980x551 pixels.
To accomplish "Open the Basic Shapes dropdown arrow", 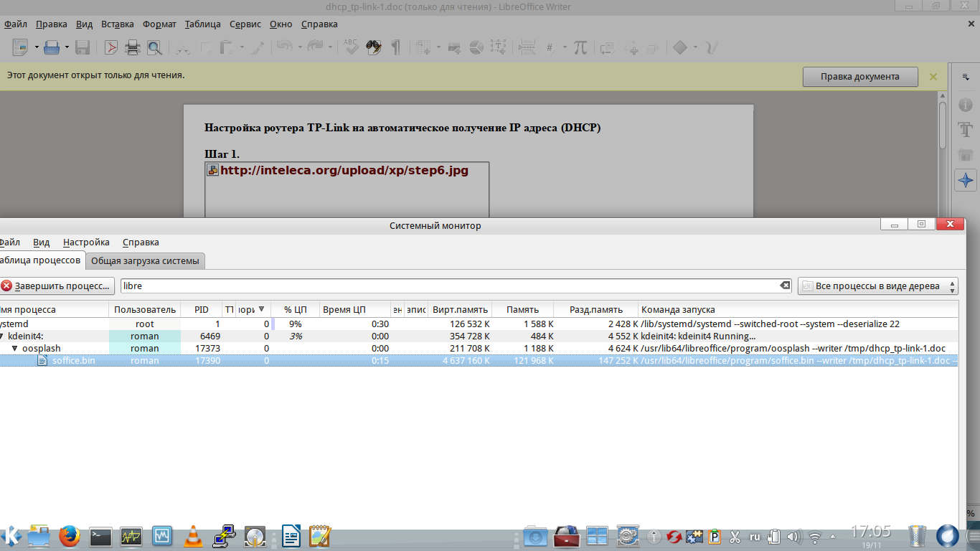I will click(x=695, y=47).
